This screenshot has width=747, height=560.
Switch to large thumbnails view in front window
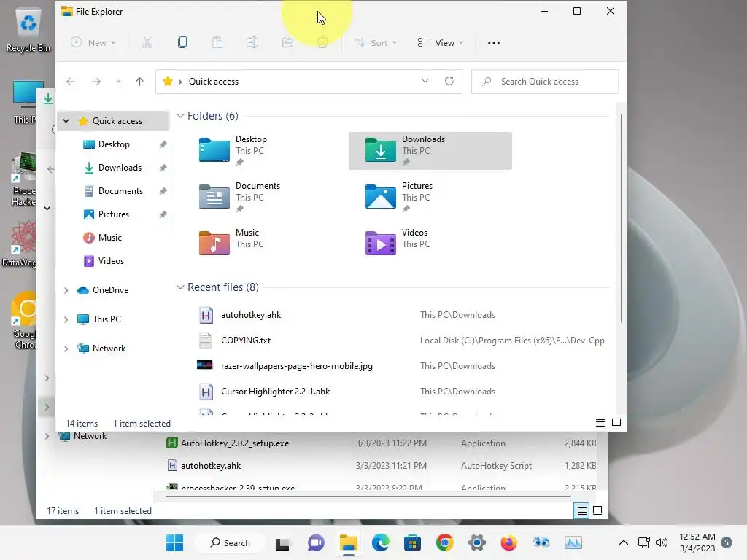pos(616,423)
